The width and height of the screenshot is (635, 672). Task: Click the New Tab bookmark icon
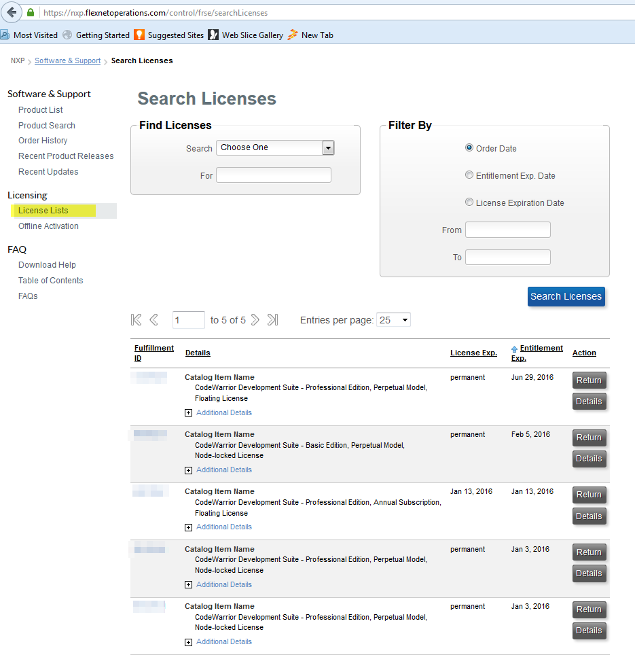coord(293,35)
